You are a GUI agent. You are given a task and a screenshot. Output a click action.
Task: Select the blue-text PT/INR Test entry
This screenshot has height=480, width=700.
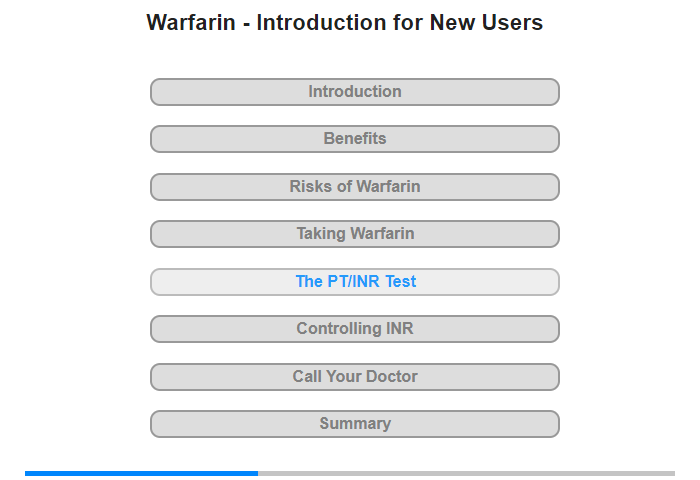tap(355, 282)
